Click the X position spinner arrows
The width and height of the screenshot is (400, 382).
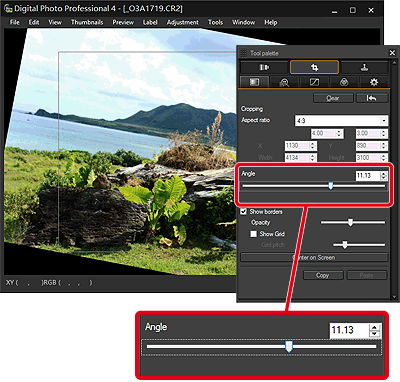[313, 146]
